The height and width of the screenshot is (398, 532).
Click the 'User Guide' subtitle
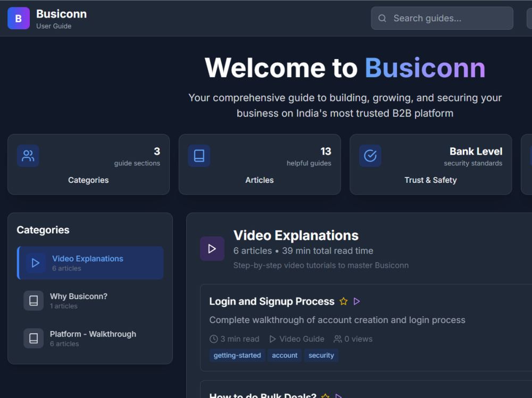54,26
